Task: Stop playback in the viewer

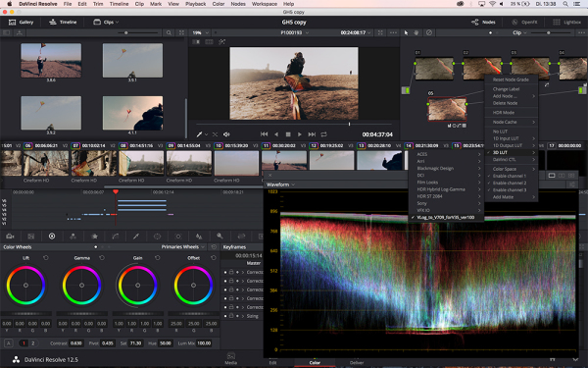Action: (288, 134)
